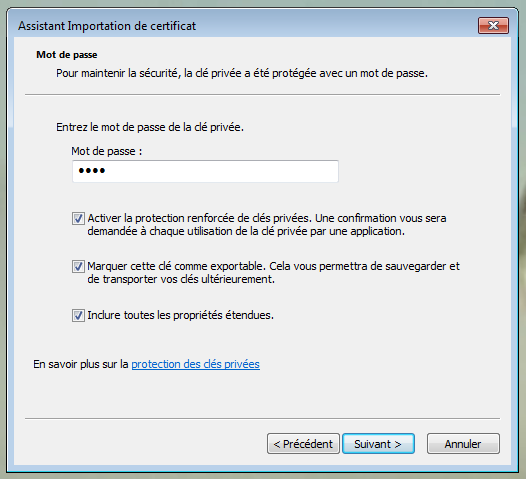The height and width of the screenshot is (479, 526).
Task: Toggle via the "Marquer cette clé comme exportable" label text
Action: (x=273, y=266)
